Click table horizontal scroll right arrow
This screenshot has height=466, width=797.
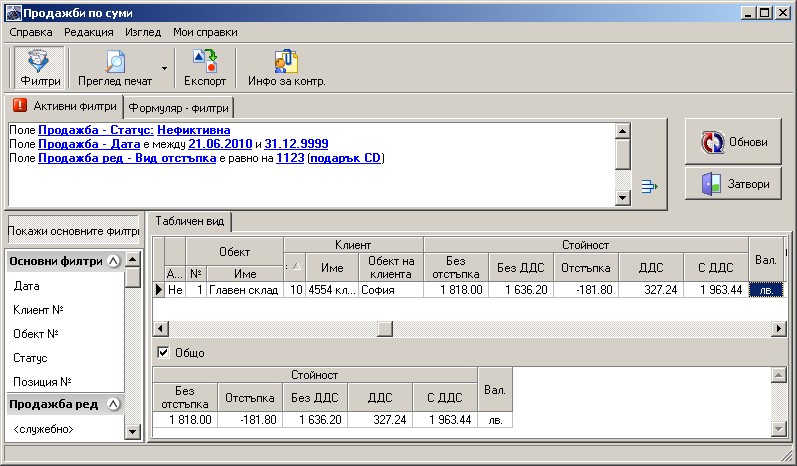[779, 329]
